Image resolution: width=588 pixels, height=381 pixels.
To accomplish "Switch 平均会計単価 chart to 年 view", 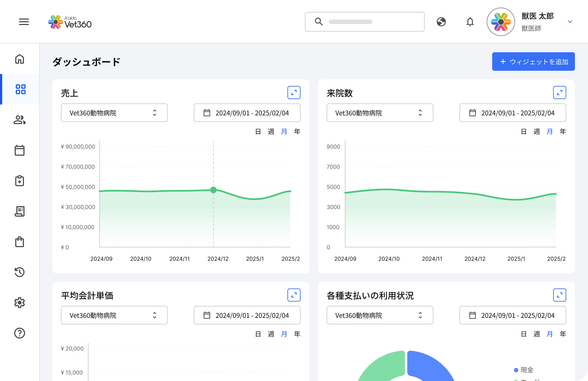I will [297, 334].
